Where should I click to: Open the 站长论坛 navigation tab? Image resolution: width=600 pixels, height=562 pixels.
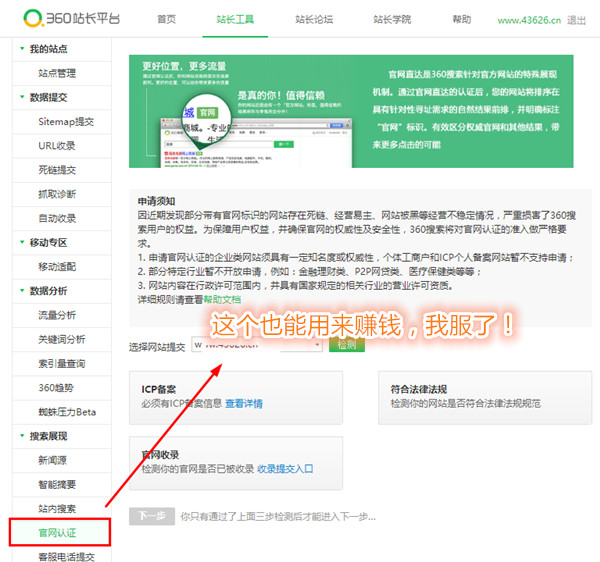point(314,19)
